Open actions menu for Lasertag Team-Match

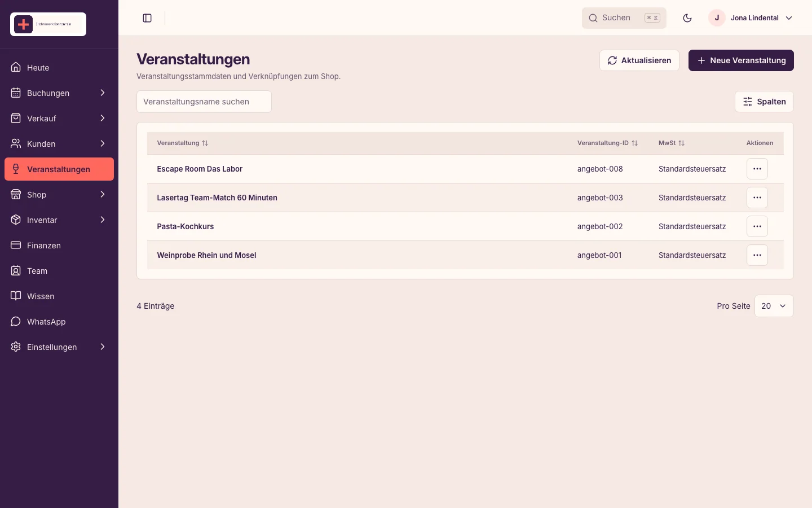tap(757, 198)
